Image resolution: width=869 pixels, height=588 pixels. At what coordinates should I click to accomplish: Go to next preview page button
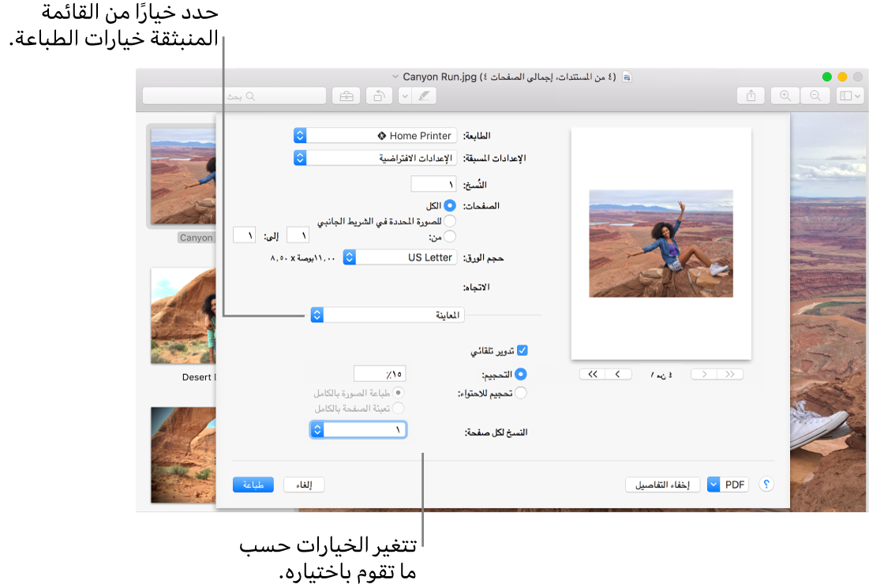click(x=704, y=374)
